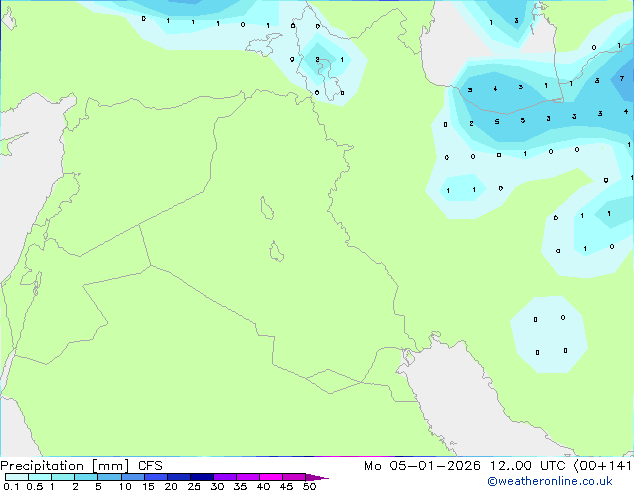Click the "40" legend label
634x490 pixels.
(x=263, y=486)
